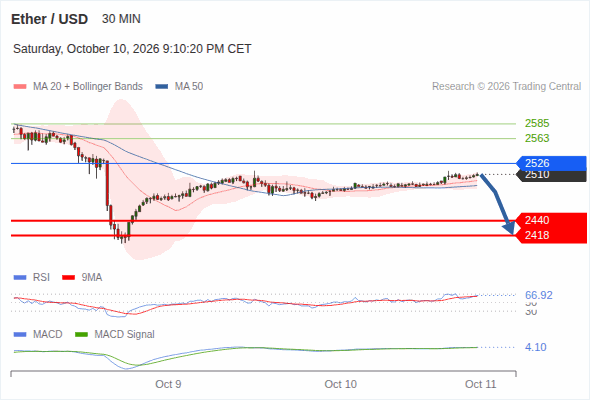Screen dimensions: 590x400
Task: Click the Oct 11 axis date label
Action: 481,384
